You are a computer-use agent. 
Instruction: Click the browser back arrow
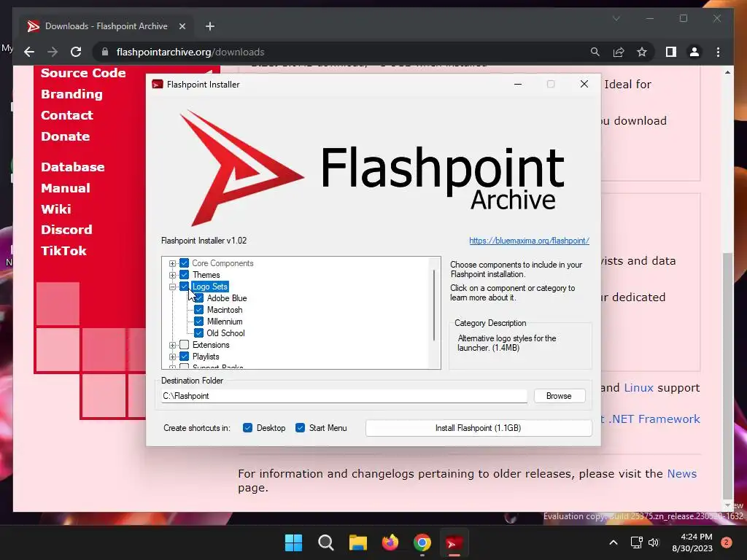pyautogui.click(x=29, y=52)
